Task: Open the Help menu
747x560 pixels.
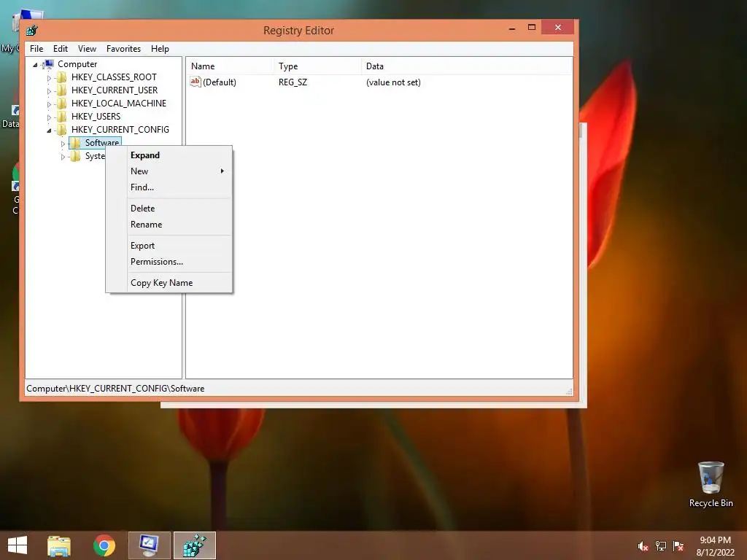Action: pos(160,49)
